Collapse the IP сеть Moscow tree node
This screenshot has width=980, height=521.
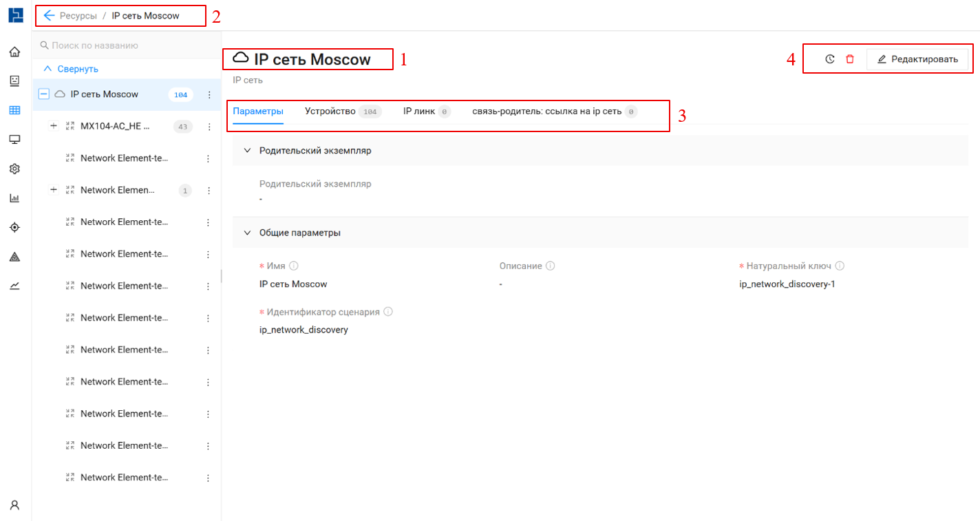tap(44, 94)
